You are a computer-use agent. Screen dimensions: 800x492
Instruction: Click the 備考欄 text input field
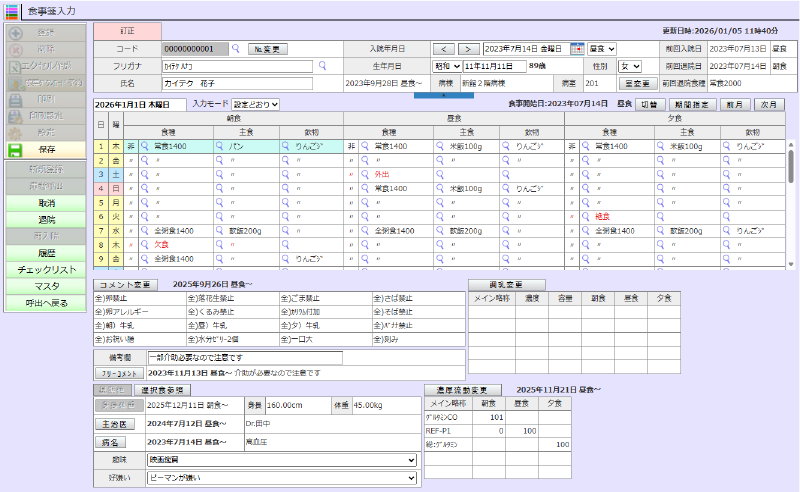click(244, 357)
